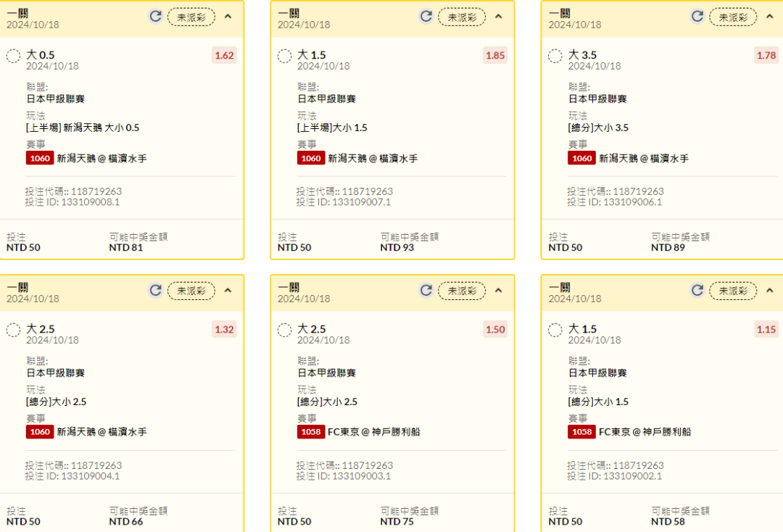
Task: Refresh the bet card with ID 133109004.1
Action: (x=156, y=291)
